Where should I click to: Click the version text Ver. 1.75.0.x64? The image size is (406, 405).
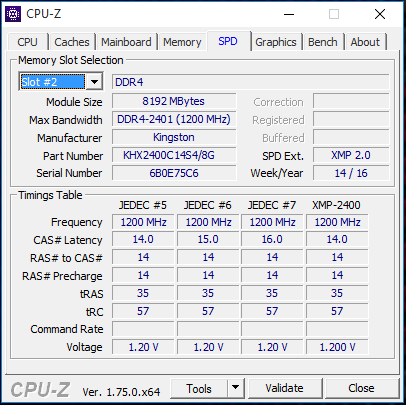coord(121,392)
